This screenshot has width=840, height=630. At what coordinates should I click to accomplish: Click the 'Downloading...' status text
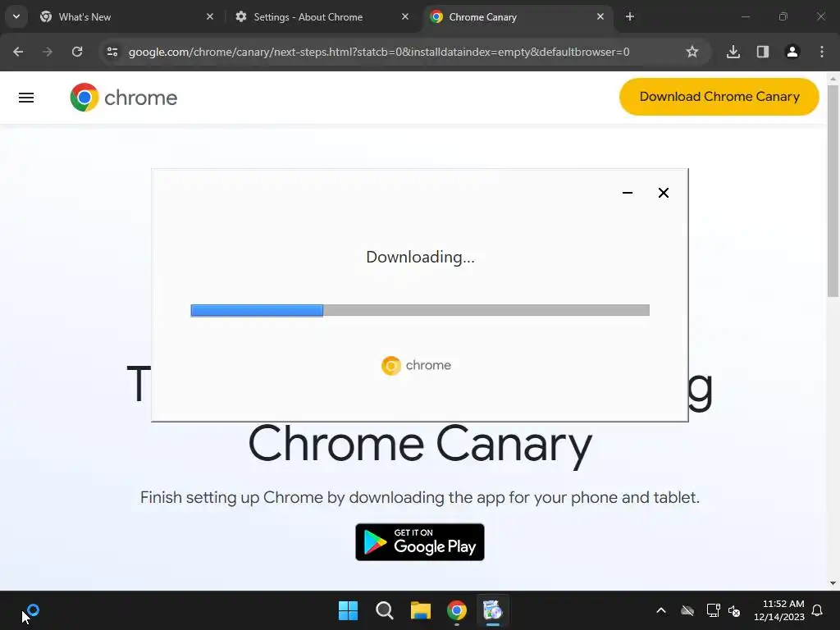420,257
